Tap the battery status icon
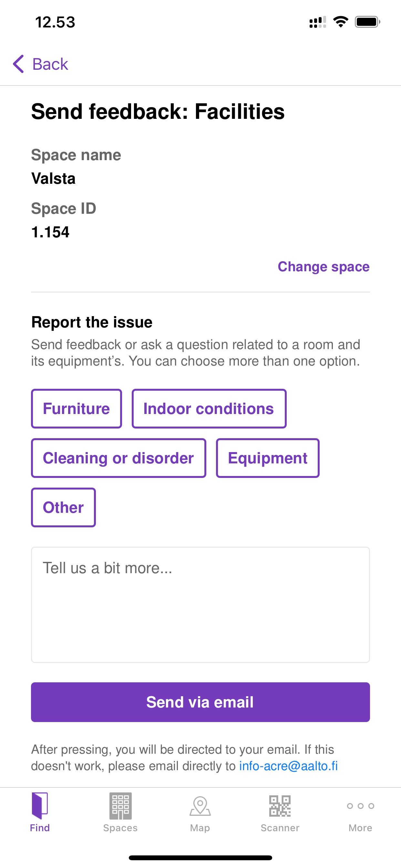The height and width of the screenshot is (868, 401). tap(367, 22)
